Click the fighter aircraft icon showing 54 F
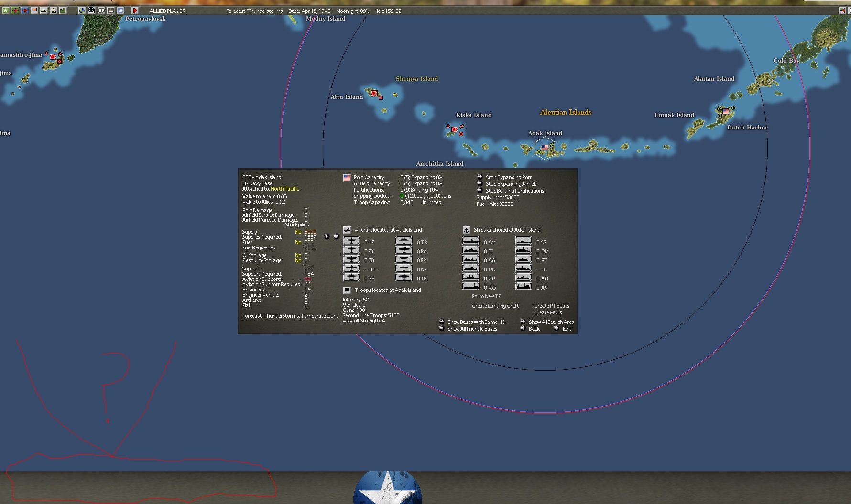This screenshot has height=504, width=851. tap(351, 241)
